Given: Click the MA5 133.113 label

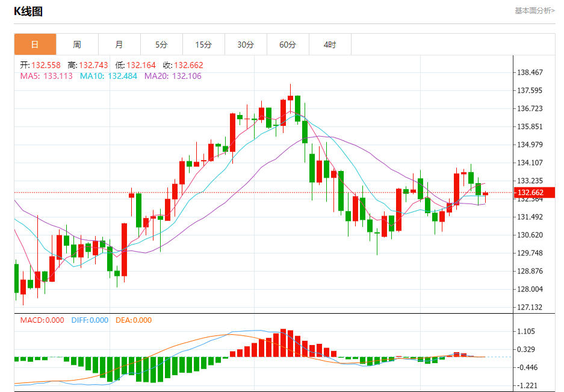Looking at the screenshot, I should (x=46, y=76).
